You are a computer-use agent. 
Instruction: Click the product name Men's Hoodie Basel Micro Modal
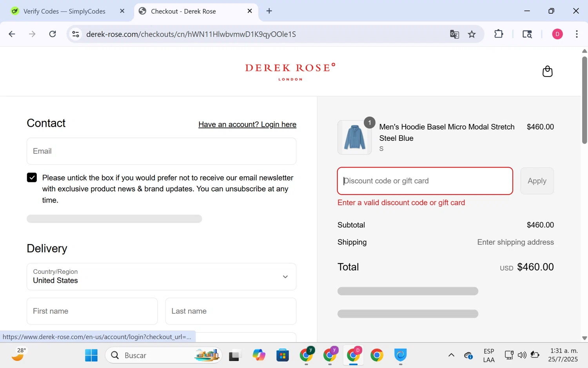point(447,132)
